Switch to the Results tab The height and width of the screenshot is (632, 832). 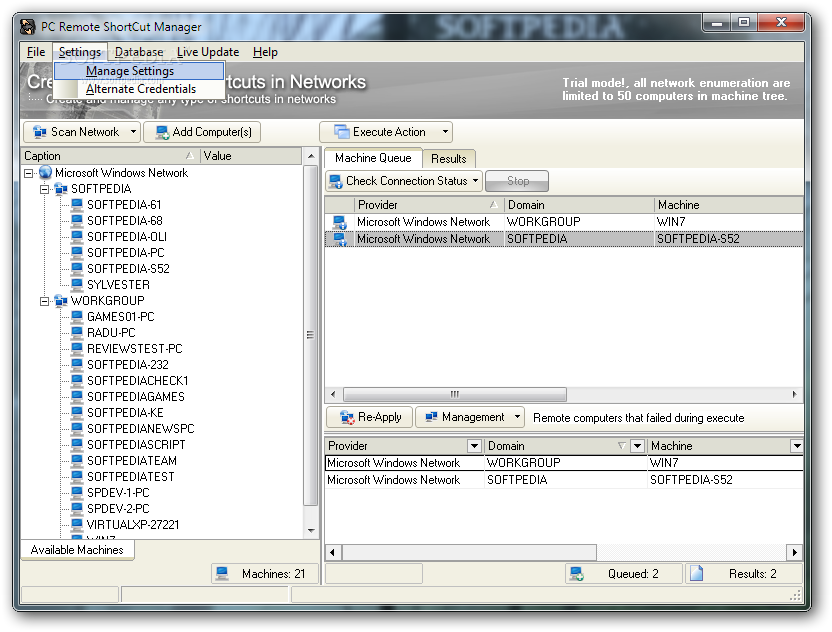448,159
